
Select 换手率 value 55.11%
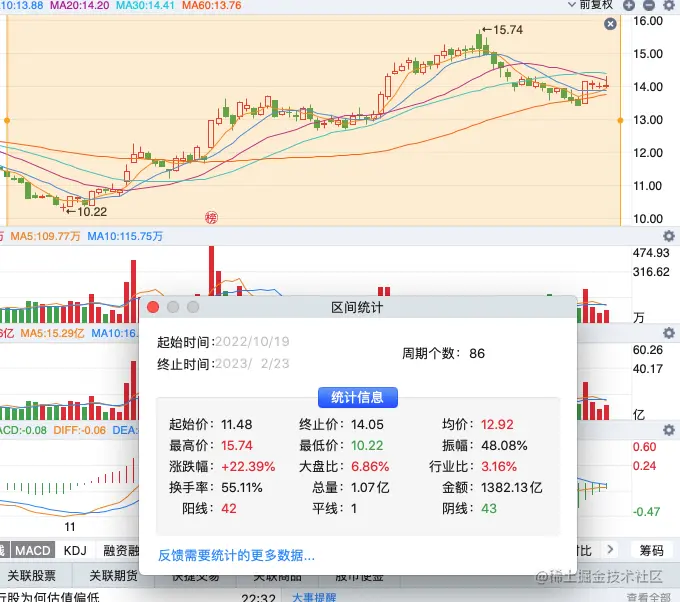(x=242, y=487)
